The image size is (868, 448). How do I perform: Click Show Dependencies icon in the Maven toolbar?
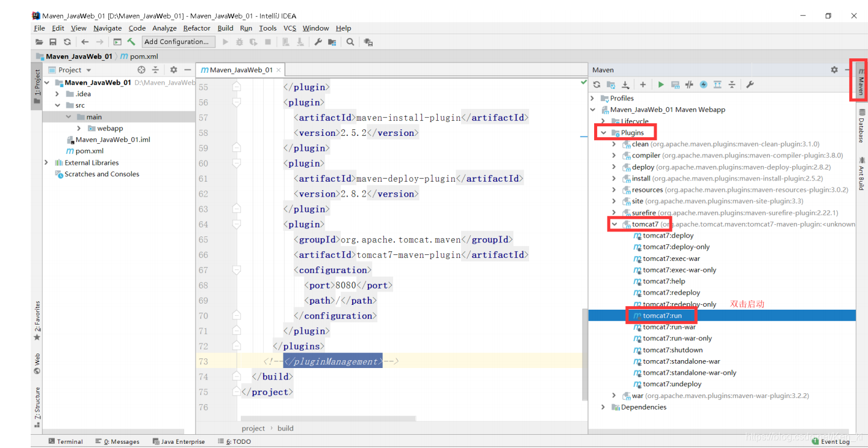point(718,85)
